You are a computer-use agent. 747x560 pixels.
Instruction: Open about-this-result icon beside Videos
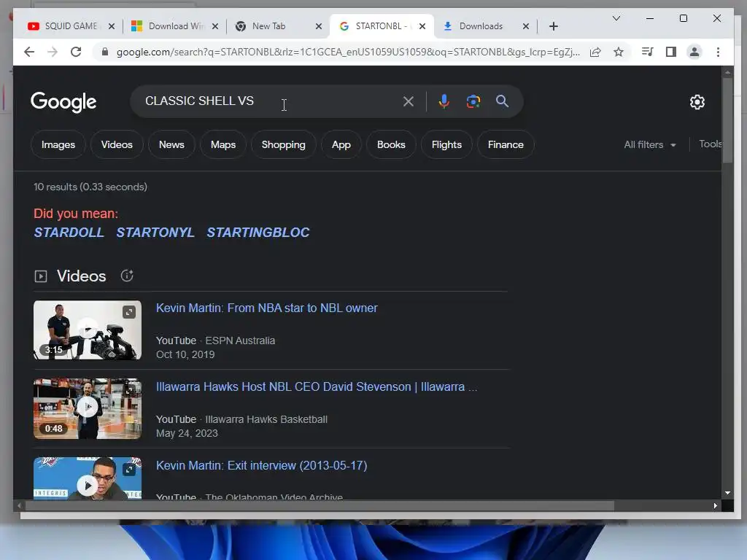pos(127,276)
